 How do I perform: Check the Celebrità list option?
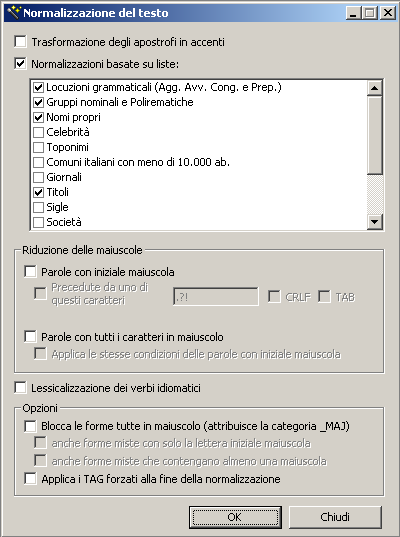coord(38,132)
